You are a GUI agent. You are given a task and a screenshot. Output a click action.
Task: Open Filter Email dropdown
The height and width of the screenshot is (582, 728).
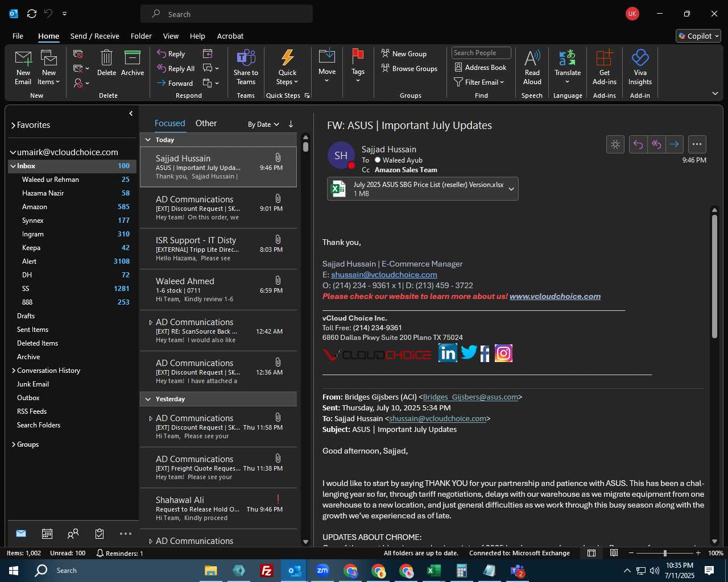[x=479, y=82]
